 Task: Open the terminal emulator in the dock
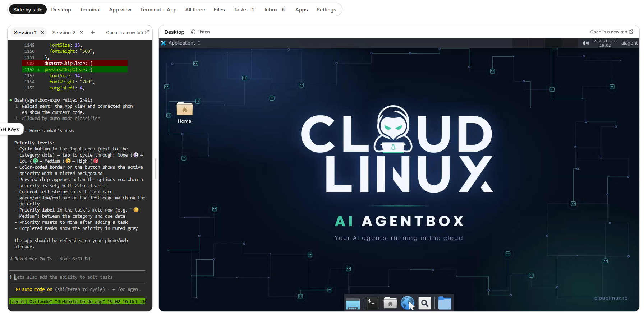point(373,304)
